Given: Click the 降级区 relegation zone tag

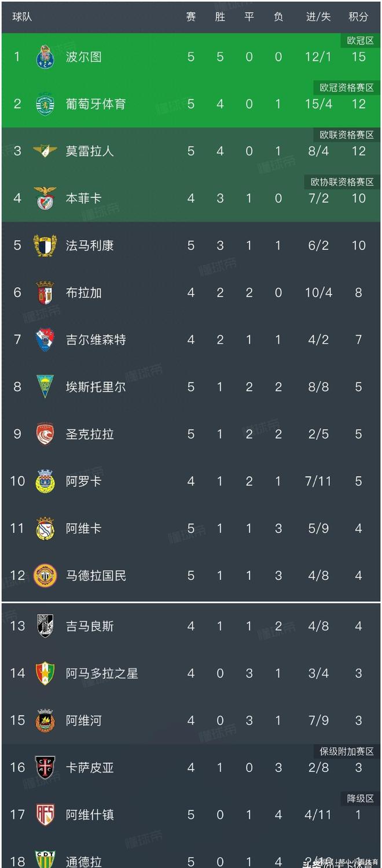Looking at the screenshot, I should (x=360, y=799).
